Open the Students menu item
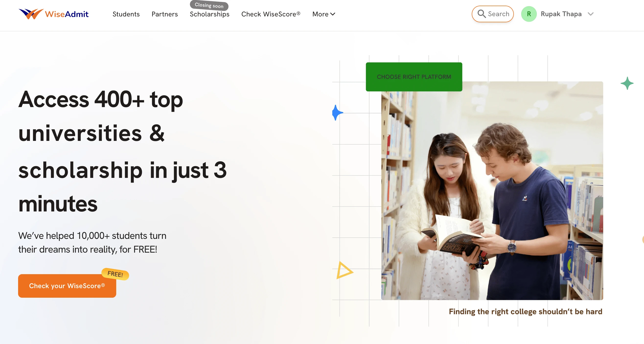Viewport: 644px width, 344px height. click(126, 14)
